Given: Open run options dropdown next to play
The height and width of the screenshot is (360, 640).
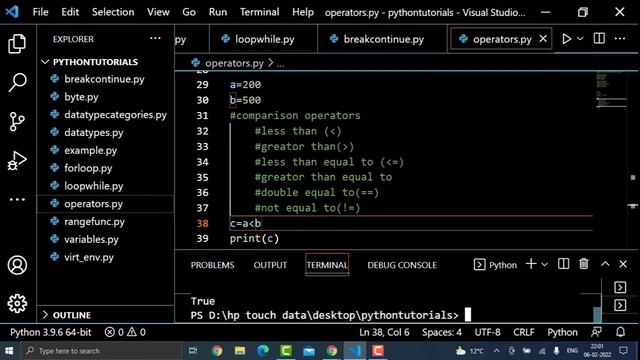Looking at the screenshot, I should point(580,39).
